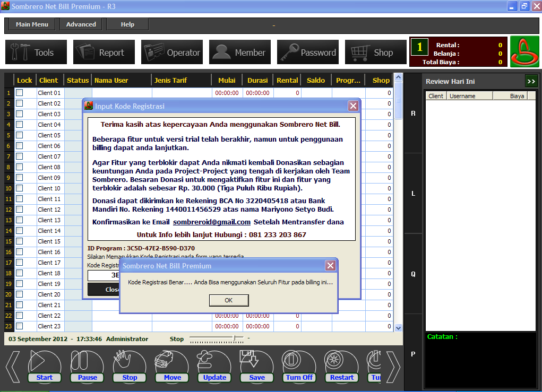The width and height of the screenshot is (542, 392).
Task: Open the Member management button
Action: (239, 52)
